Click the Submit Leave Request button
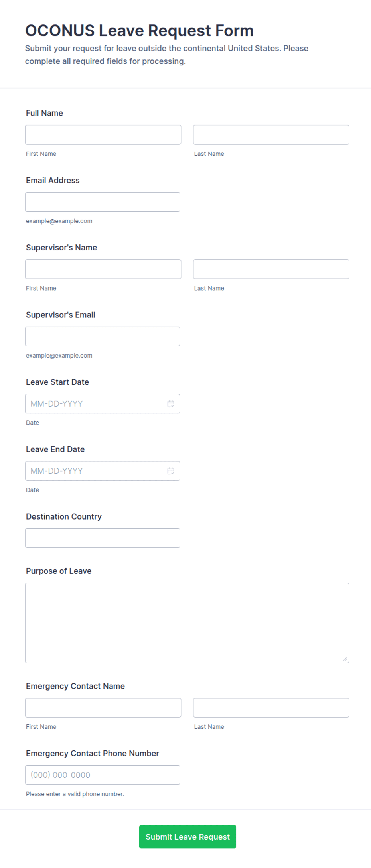This screenshot has width=371, height=868. pos(187,837)
